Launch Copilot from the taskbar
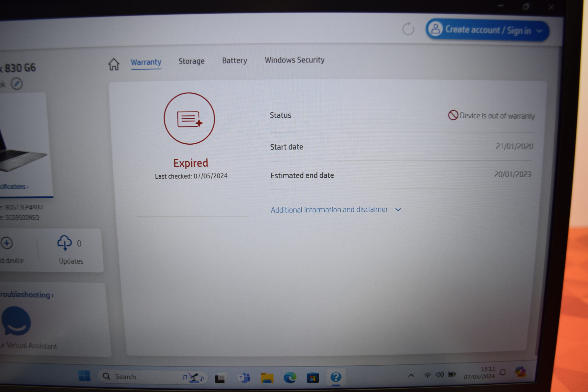Screen dimensions: 588x392 520,372
